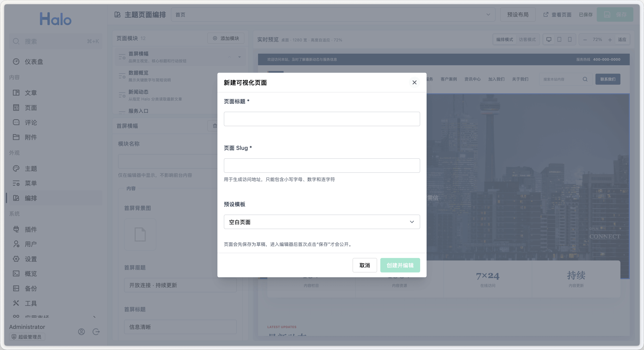Select the 首屏横幅 module row
This screenshot has height=350, width=644.
pos(180,57)
